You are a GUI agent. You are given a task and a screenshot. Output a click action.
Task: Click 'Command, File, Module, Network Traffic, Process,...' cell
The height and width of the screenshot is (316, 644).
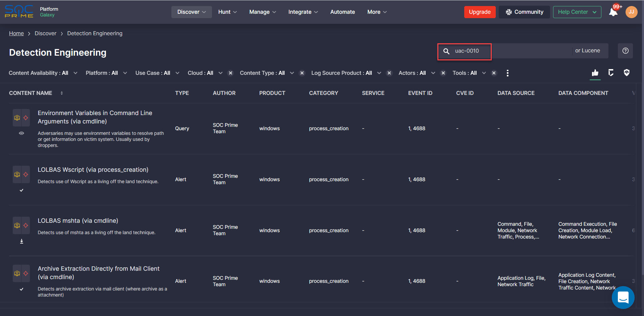(x=518, y=230)
